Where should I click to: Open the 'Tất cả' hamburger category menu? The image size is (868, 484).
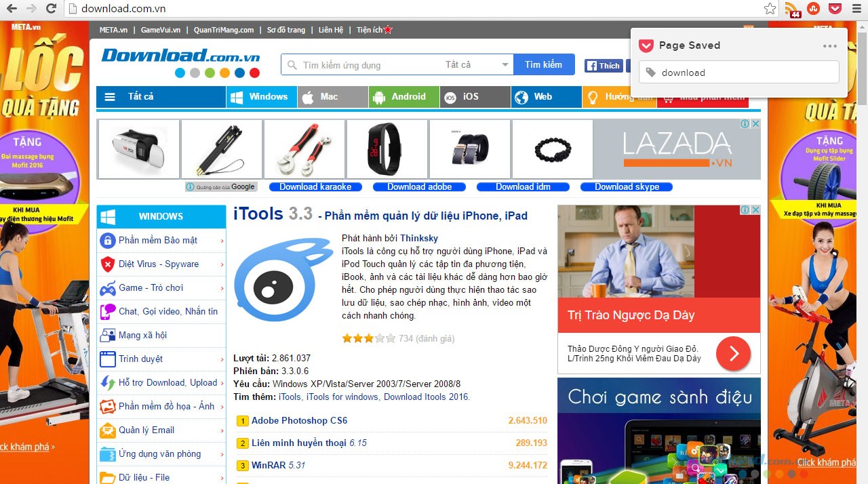160,97
